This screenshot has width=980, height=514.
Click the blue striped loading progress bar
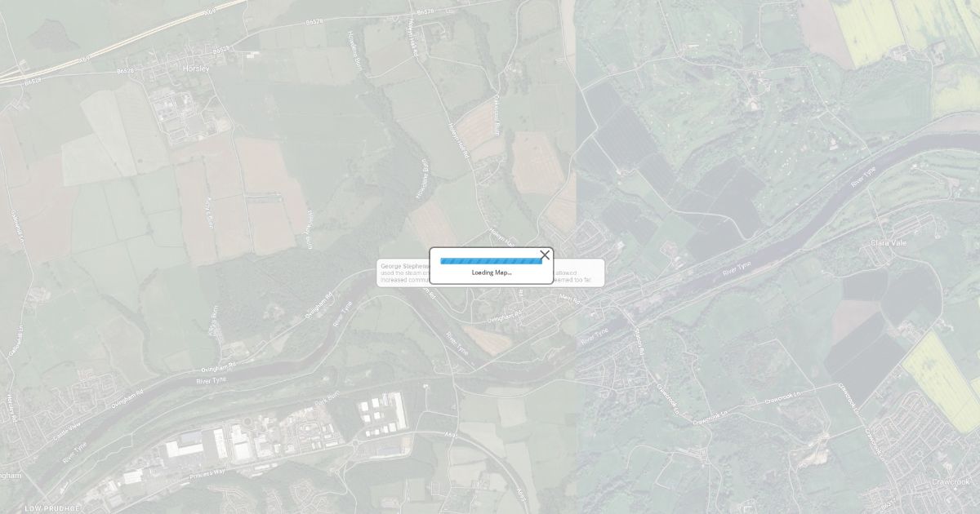tap(491, 261)
